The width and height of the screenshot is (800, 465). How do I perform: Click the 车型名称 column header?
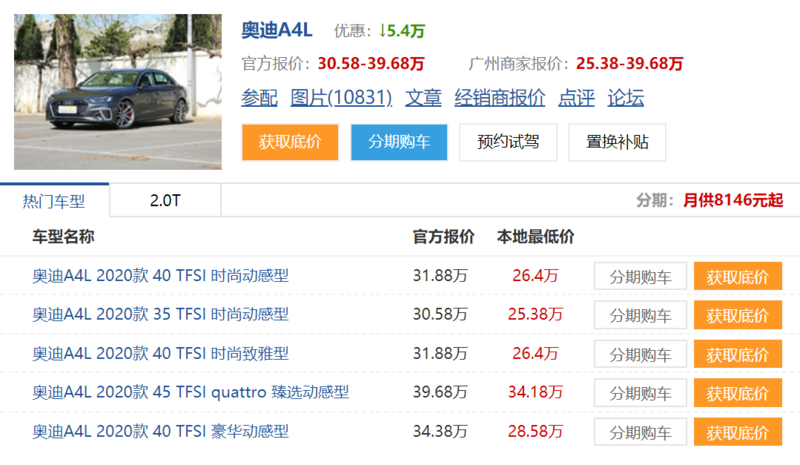pyautogui.click(x=63, y=236)
